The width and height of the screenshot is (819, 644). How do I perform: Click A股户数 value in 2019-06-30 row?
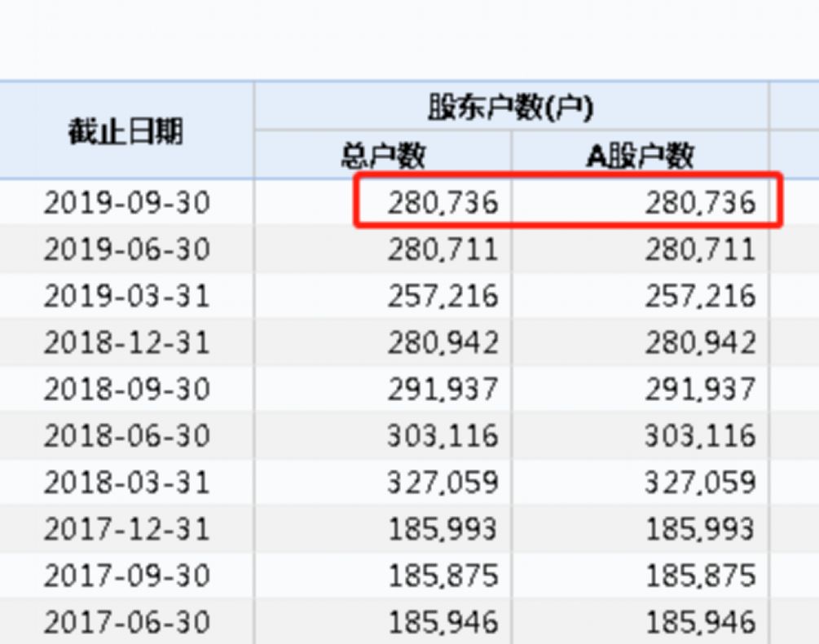[701, 249]
